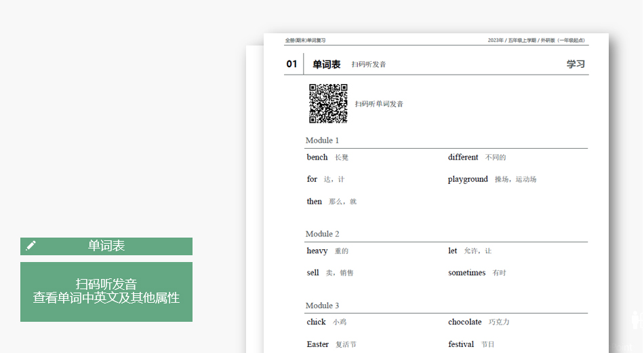Click the word chocolate in Module 3
The height and width of the screenshot is (353, 644).
[464, 322]
